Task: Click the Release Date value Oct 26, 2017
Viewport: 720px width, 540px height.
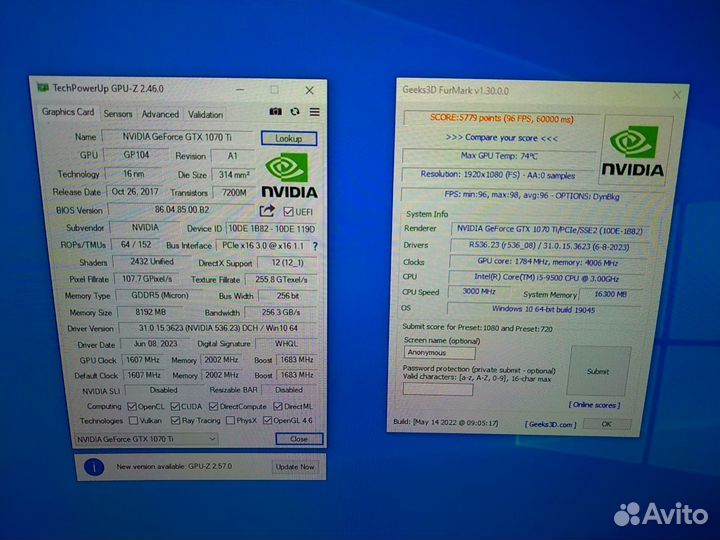Action: coord(135,191)
